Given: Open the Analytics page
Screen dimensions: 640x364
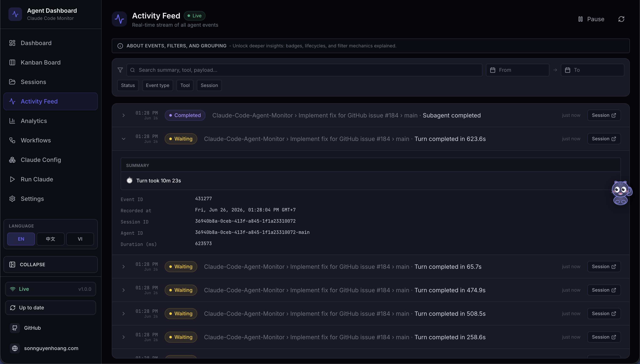Looking at the screenshot, I should [x=51, y=121].
